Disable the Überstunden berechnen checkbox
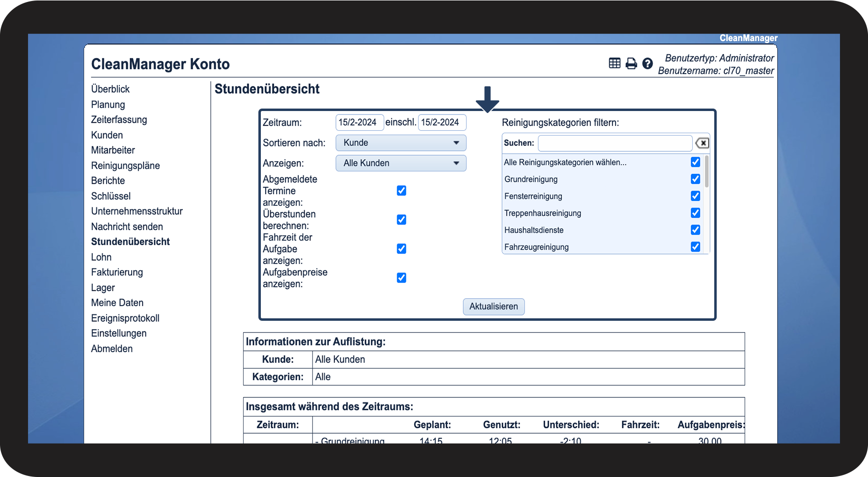This screenshot has width=868, height=477. 401,220
